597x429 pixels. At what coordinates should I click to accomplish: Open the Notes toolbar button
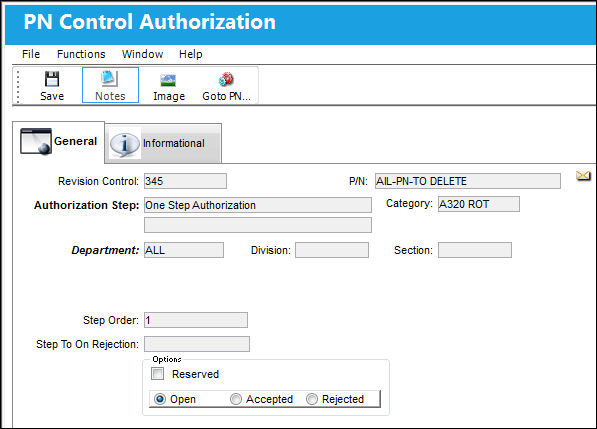[x=110, y=85]
